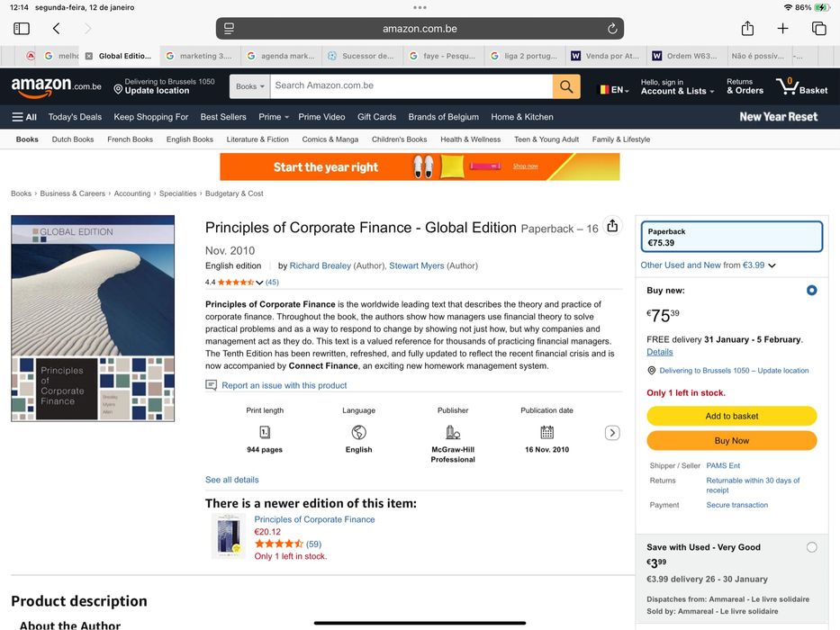Click the Publication date calendar icon
Image resolution: width=840 pixels, height=630 pixels.
(x=546, y=432)
